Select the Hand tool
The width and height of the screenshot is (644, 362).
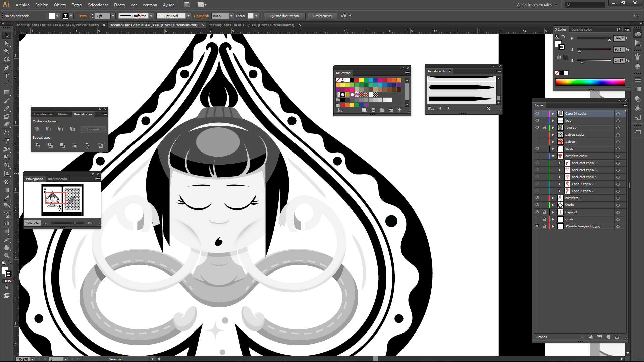coord(6,248)
